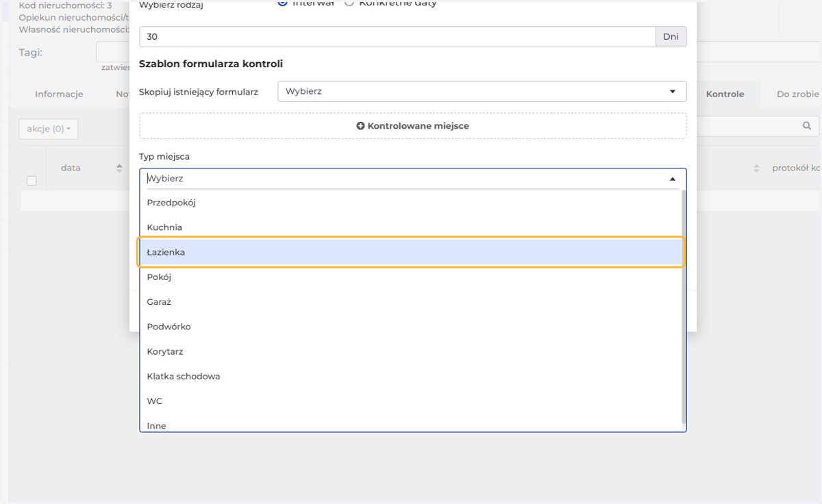Click the search magnifier icon
The image size is (822, 504).
pos(807,126)
